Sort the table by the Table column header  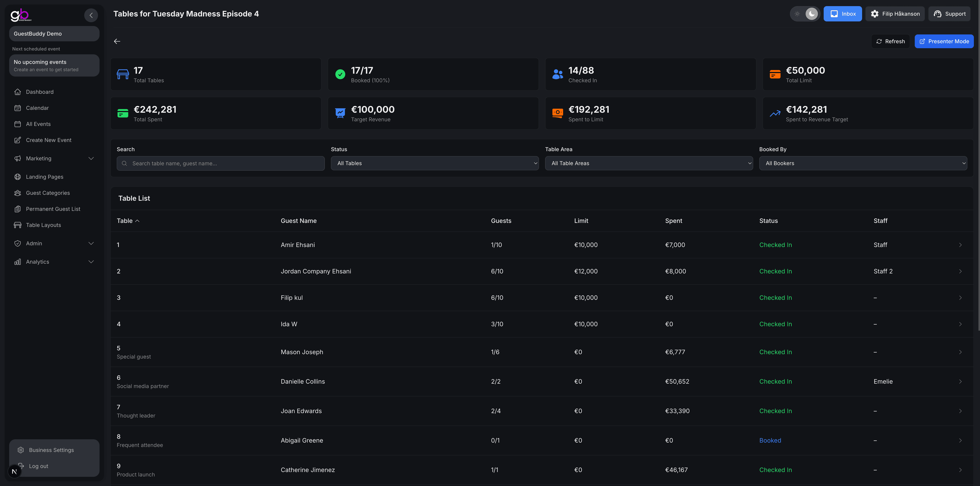point(128,221)
